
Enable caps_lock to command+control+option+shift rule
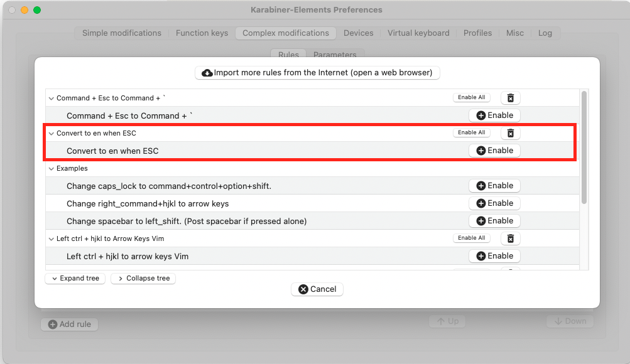(x=494, y=186)
